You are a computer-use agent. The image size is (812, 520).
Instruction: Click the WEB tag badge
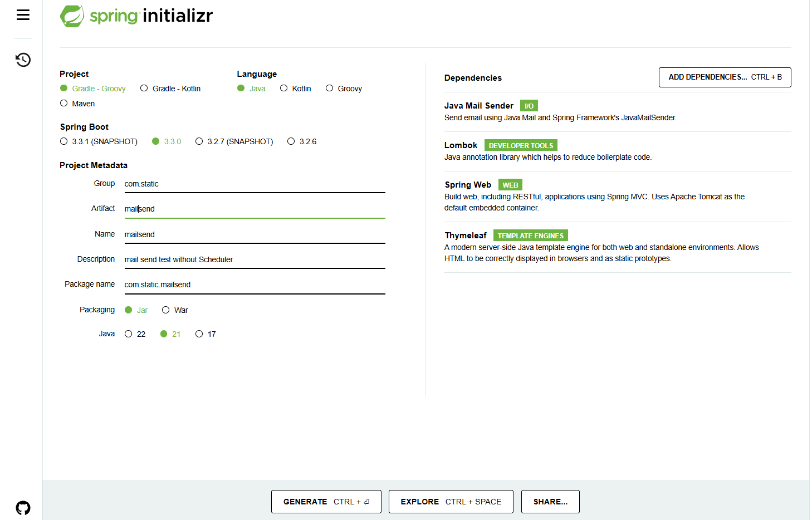pyautogui.click(x=510, y=185)
